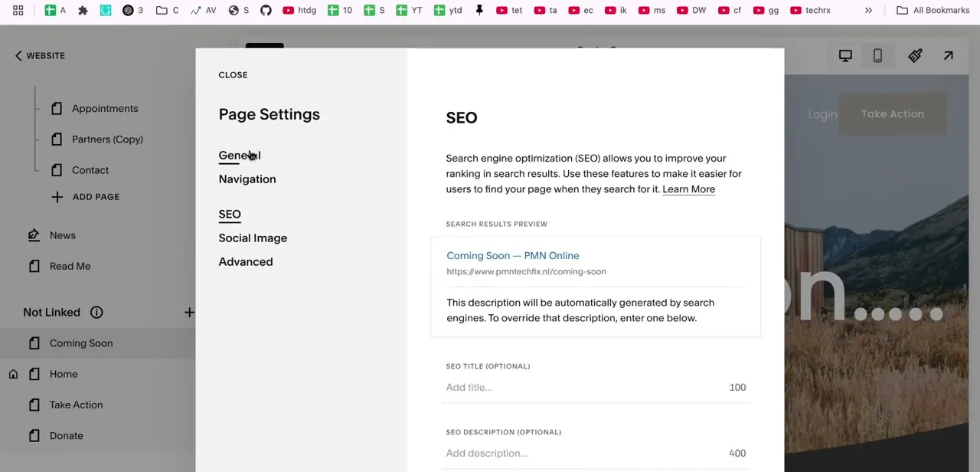Viewport: 980px width, 472px height.
Task: Open the 'ta' YouTube bookmark
Action: (x=545, y=10)
